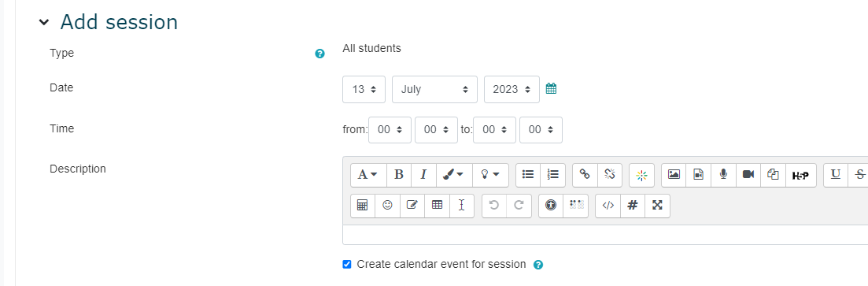Toggle bold formatting in editor

(398, 175)
